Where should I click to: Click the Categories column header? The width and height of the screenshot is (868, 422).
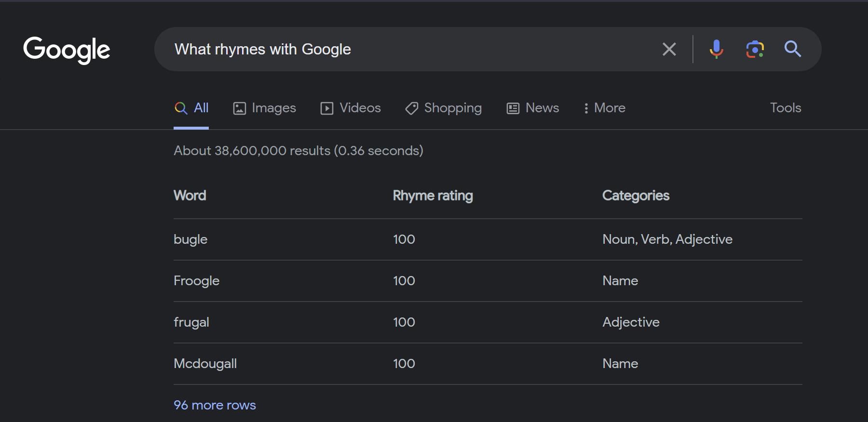pos(636,196)
